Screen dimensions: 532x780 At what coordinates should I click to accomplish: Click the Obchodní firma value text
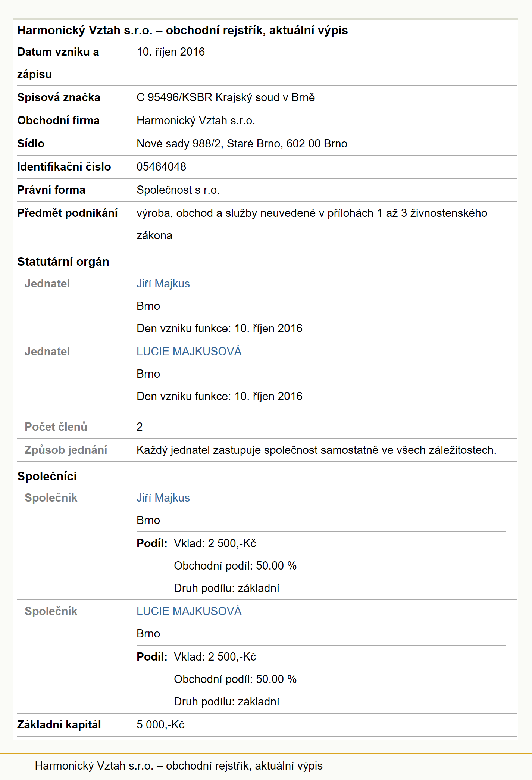[x=196, y=121]
